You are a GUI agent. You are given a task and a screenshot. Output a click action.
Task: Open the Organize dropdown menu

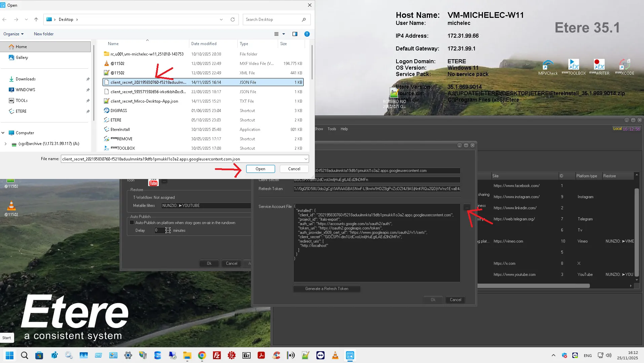point(13,34)
